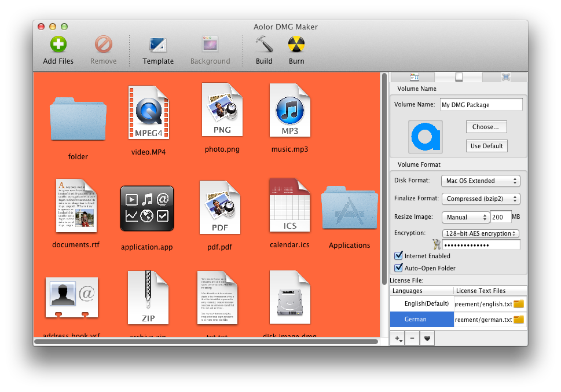Expand the Finalize Format dropdown

tap(481, 199)
